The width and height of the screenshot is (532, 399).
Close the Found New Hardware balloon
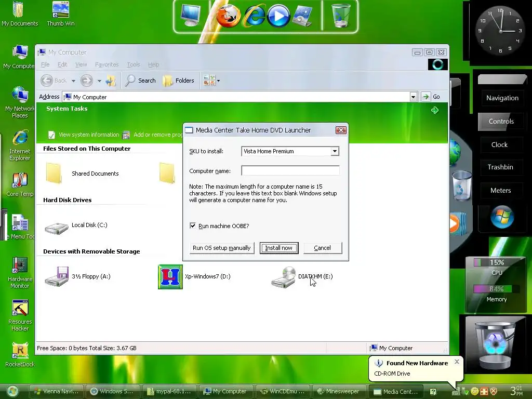coord(457,362)
